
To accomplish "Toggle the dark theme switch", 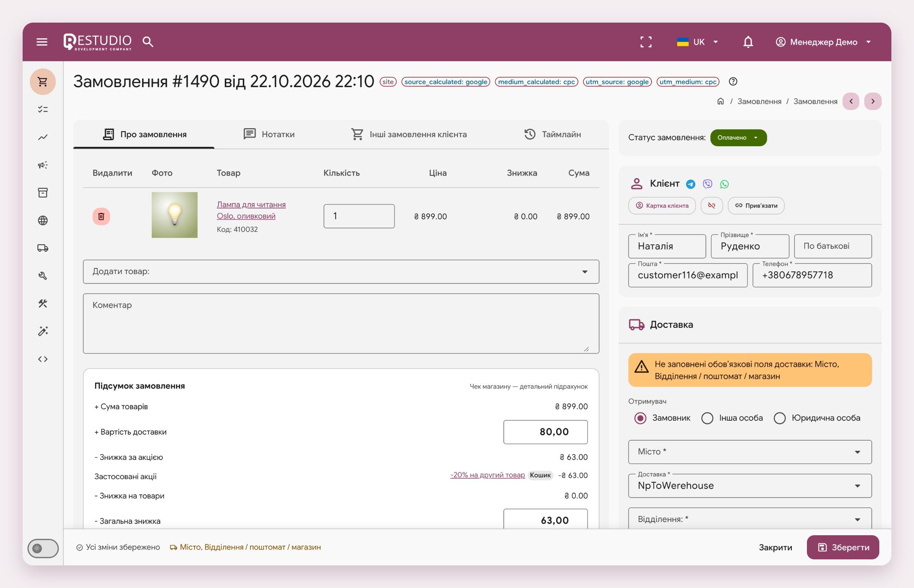I will click(x=43, y=548).
